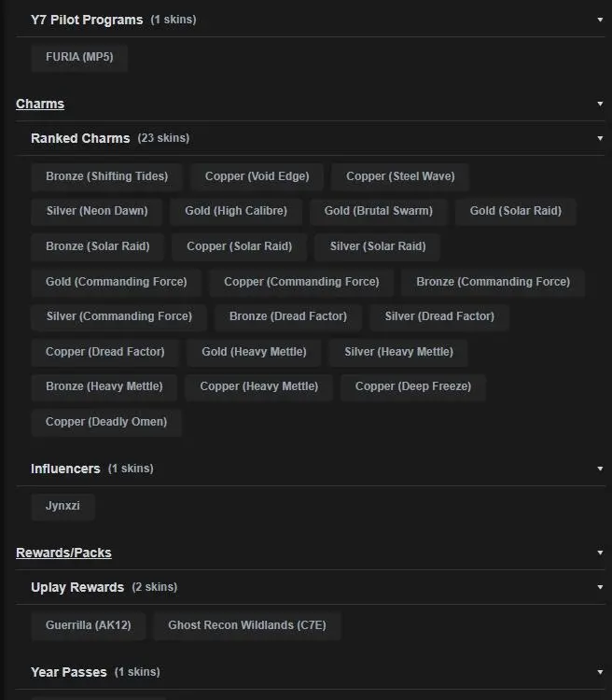This screenshot has width=612, height=700.
Task: Select the Silver (Neon Dawn) charm
Action: pos(97,211)
